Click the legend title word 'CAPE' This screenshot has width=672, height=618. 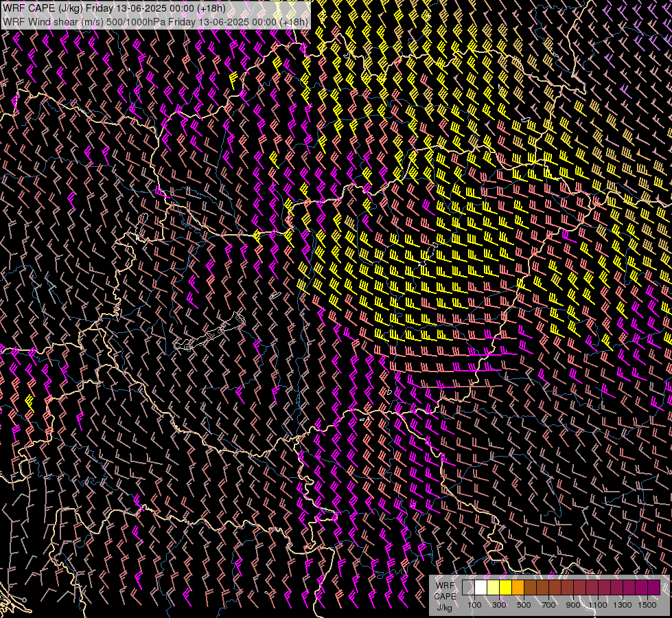click(445, 597)
